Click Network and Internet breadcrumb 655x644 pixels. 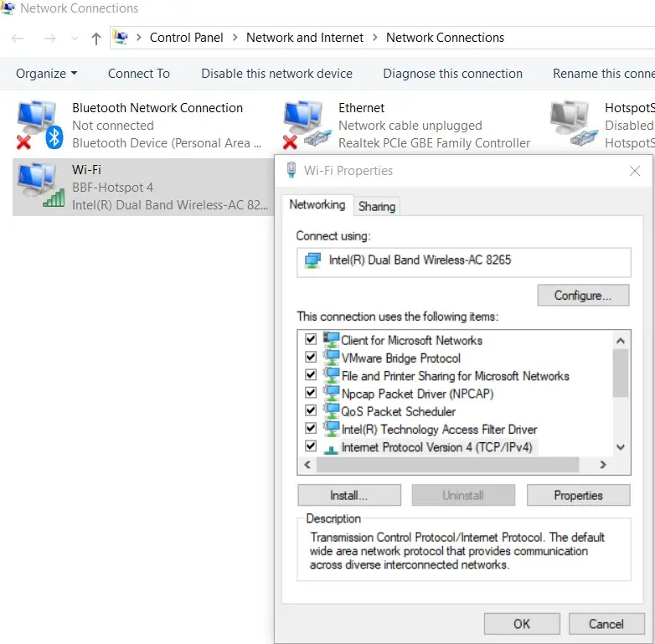tap(305, 38)
